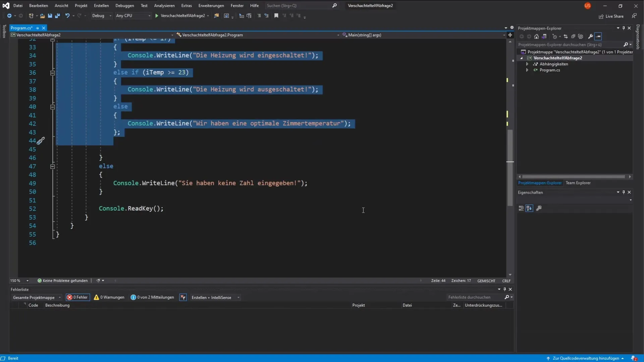
Task: Expand the Program.cs tree node
Action: coord(527,70)
